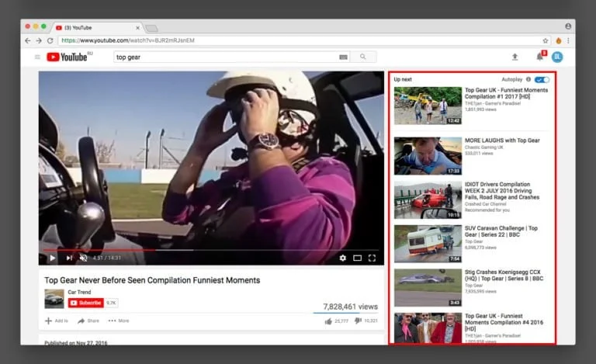Open SUV Caravan Challenge video link
This screenshot has height=364, width=596.
[x=500, y=231]
